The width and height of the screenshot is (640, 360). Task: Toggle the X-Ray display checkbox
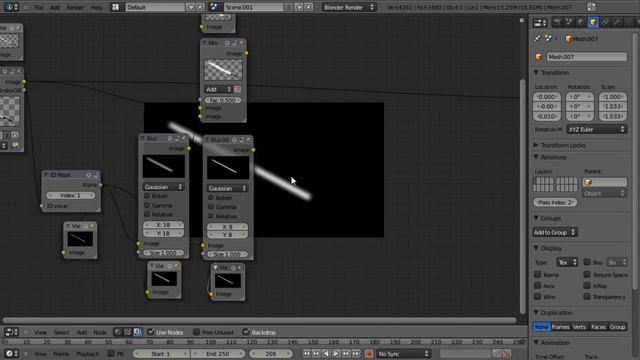pyautogui.click(x=587, y=285)
